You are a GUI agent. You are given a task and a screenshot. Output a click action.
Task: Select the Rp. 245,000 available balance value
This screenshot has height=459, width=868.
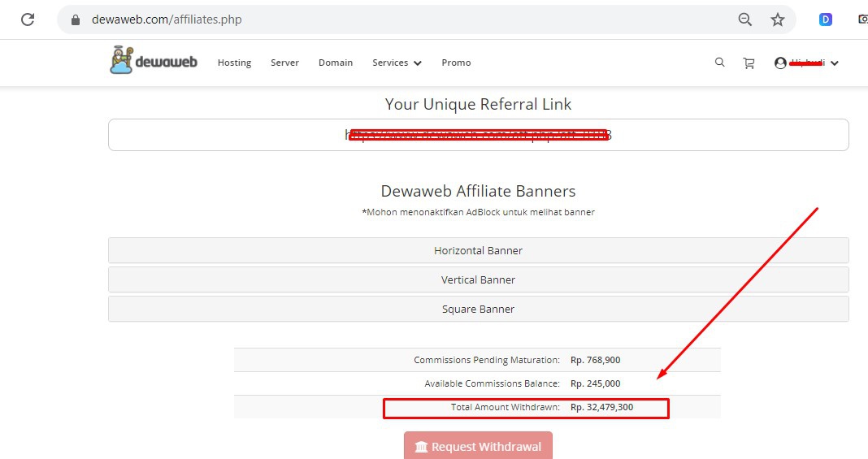point(595,383)
